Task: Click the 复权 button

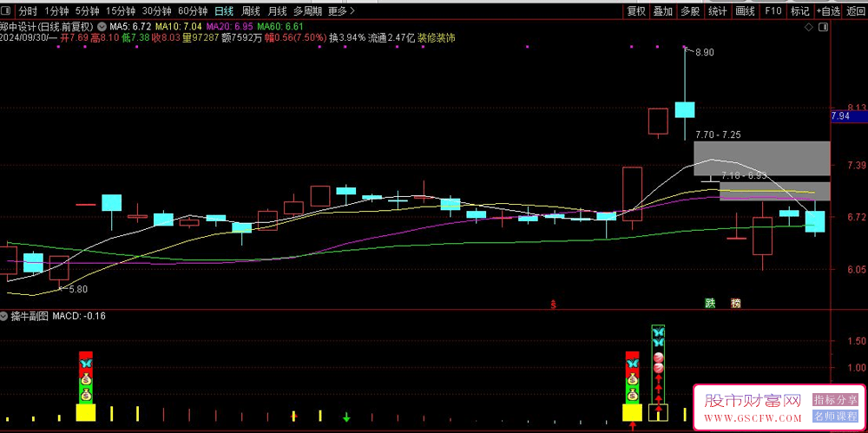Action: pos(636,10)
